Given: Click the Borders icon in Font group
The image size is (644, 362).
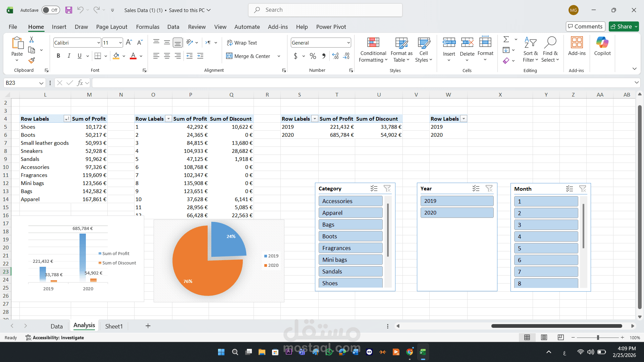Looking at the screenshot, I should [98, 56].
